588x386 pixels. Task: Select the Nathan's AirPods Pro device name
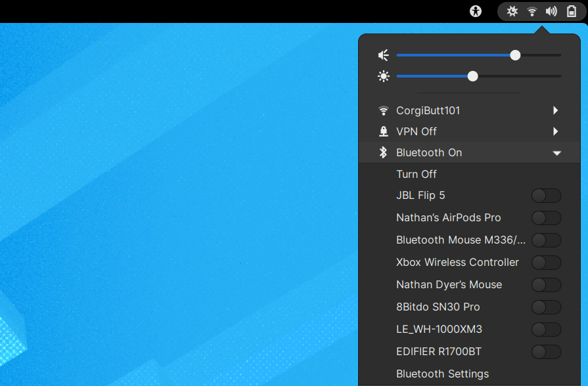click(x=449, y=218)
